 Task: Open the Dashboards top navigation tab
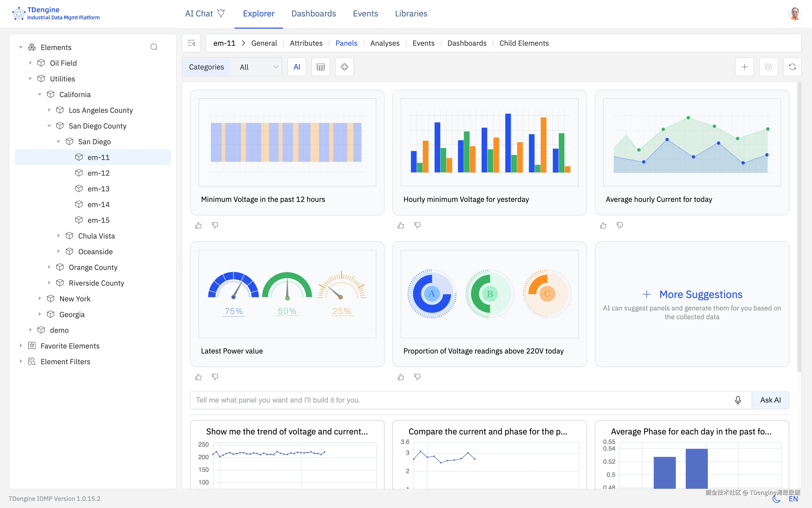(x=313, y=14)
